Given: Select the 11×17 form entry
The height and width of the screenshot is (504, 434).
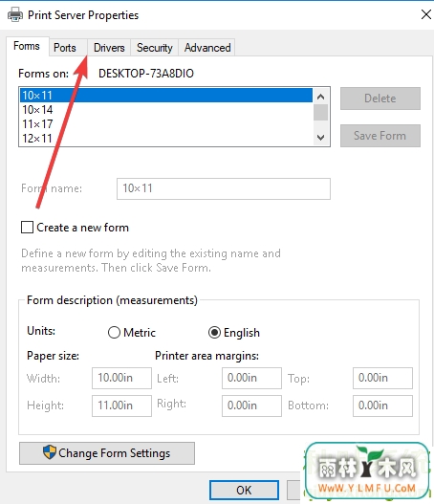Looking at the screenshot, I should click(x=166, y=123).
